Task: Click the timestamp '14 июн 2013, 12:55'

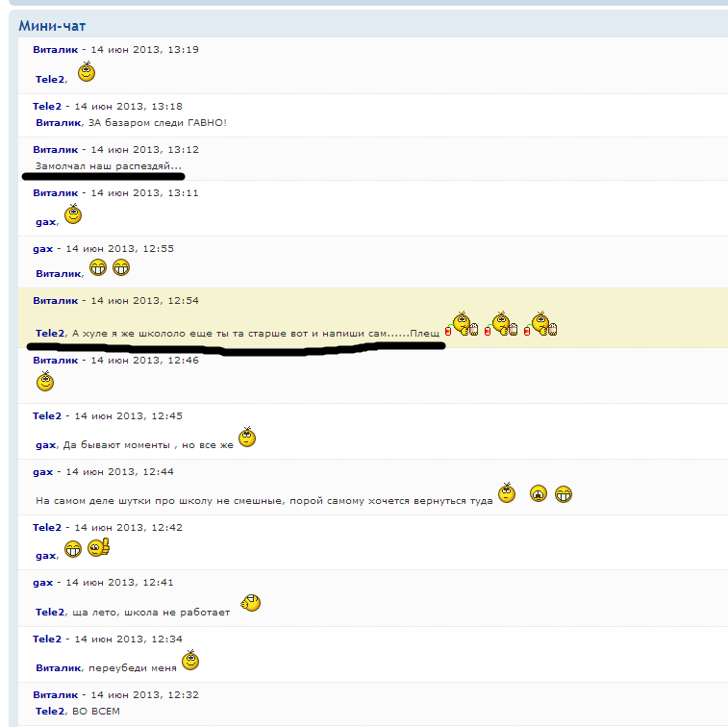Action: (120, 249)
